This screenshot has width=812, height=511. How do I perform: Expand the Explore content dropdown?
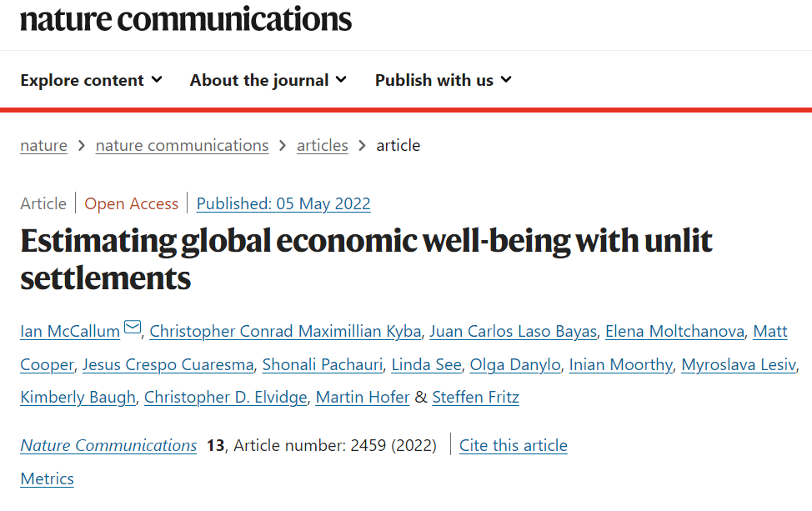[92, 80]
